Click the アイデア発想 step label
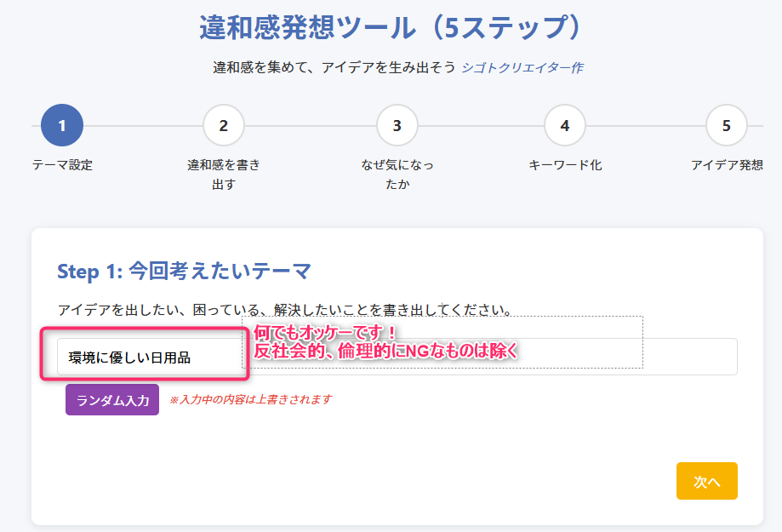Viewport: 782px width, 532px height. (727, 165)
